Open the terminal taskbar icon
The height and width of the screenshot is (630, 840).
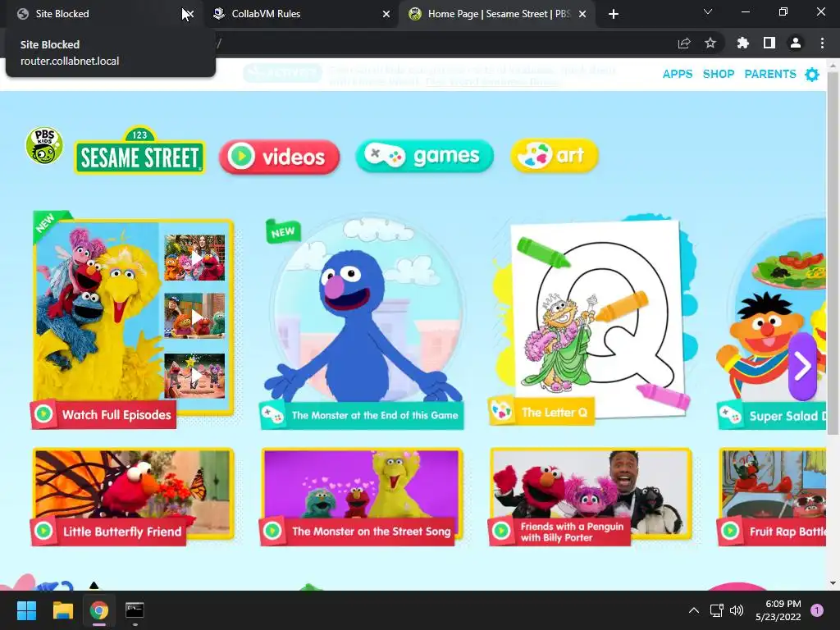coord(135,610)
